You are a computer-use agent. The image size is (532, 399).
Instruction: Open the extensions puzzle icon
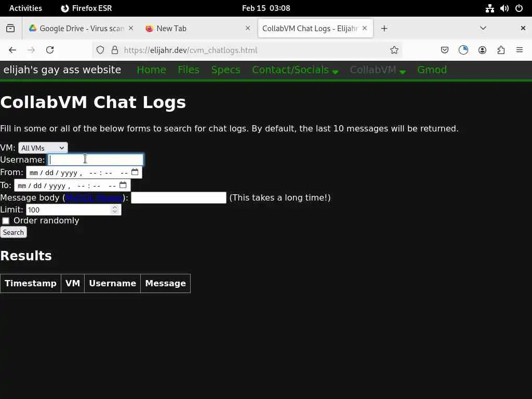501,50
